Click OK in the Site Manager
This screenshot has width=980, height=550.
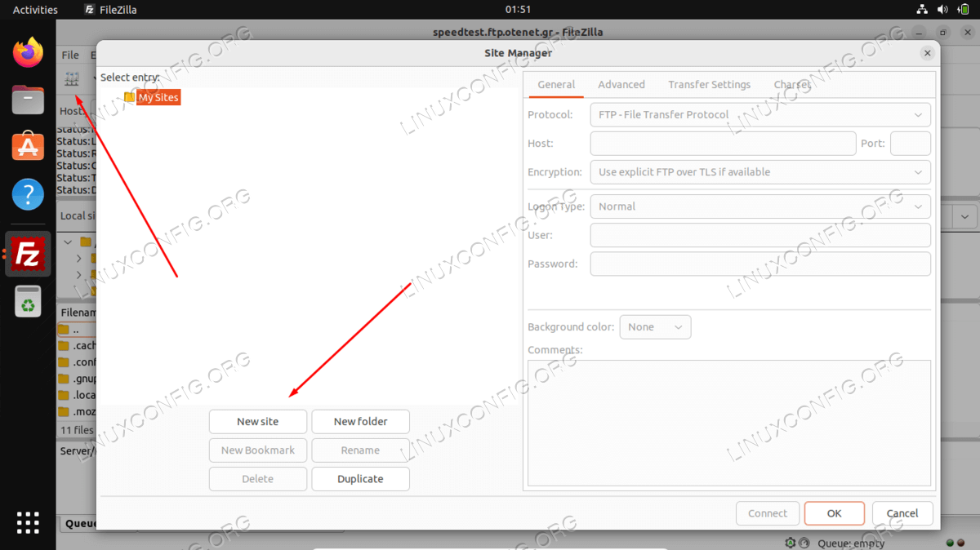(x=835, y=513)
